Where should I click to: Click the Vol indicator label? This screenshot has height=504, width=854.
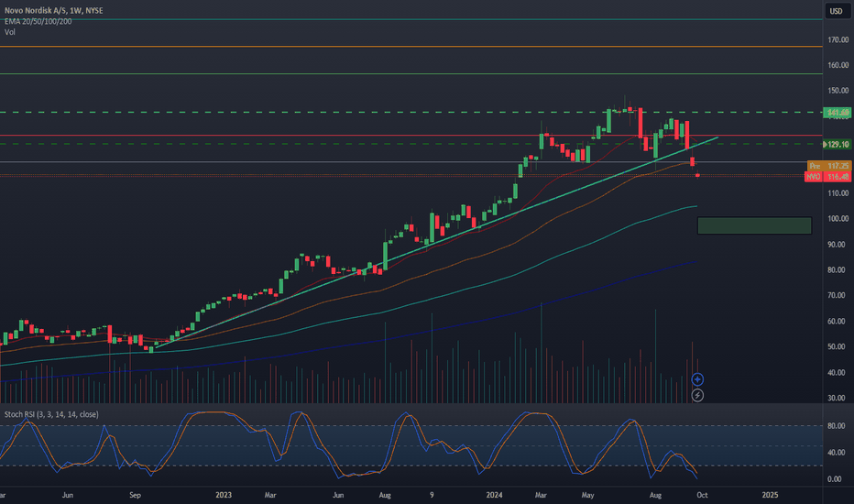point(10,32)
